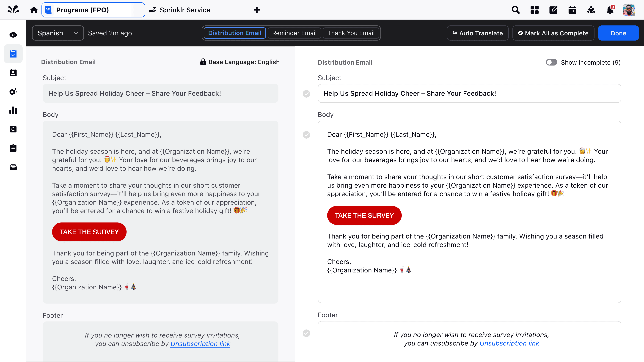
Task: Click the Auto Translate button
Action: 478,33
